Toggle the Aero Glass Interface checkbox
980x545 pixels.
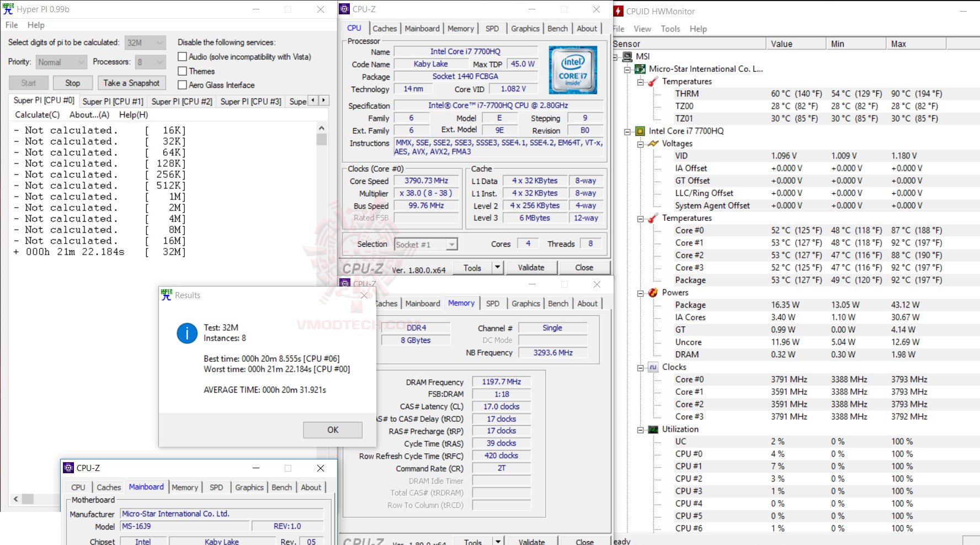click(182, 85)
